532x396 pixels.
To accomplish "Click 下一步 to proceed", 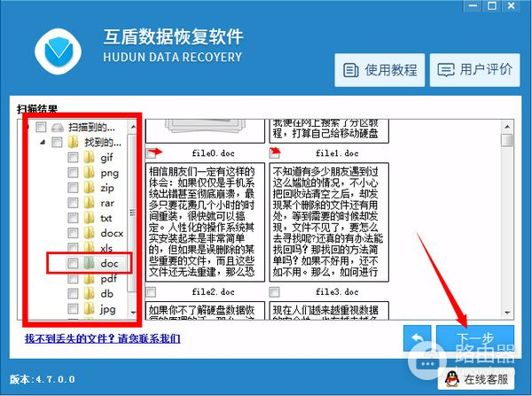I will coord(475,338).
